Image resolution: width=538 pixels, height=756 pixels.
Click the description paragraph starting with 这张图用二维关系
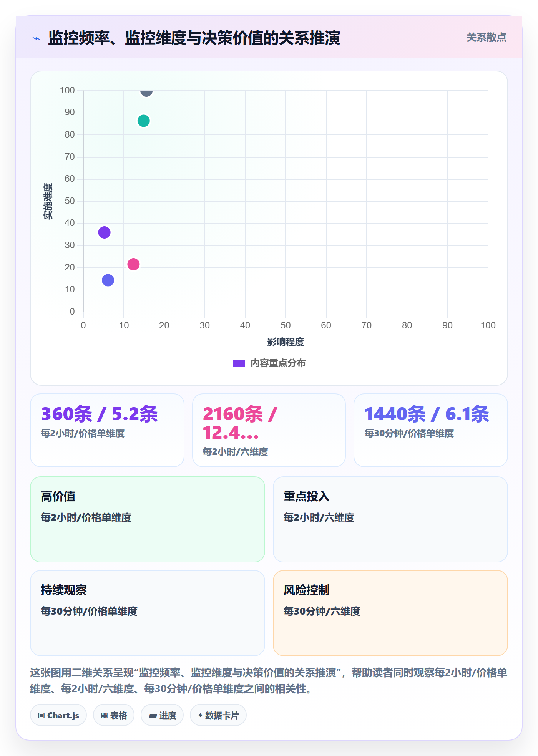tap(269, 681)
